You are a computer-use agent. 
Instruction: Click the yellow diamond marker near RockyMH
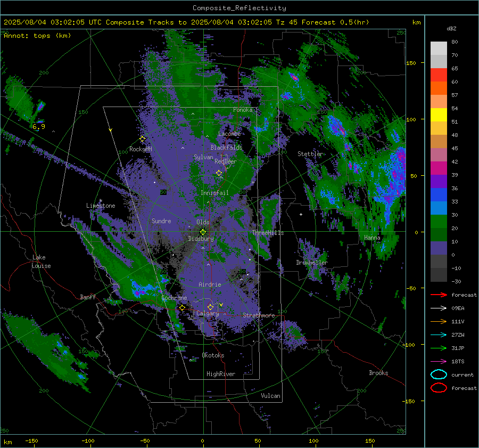142,139
